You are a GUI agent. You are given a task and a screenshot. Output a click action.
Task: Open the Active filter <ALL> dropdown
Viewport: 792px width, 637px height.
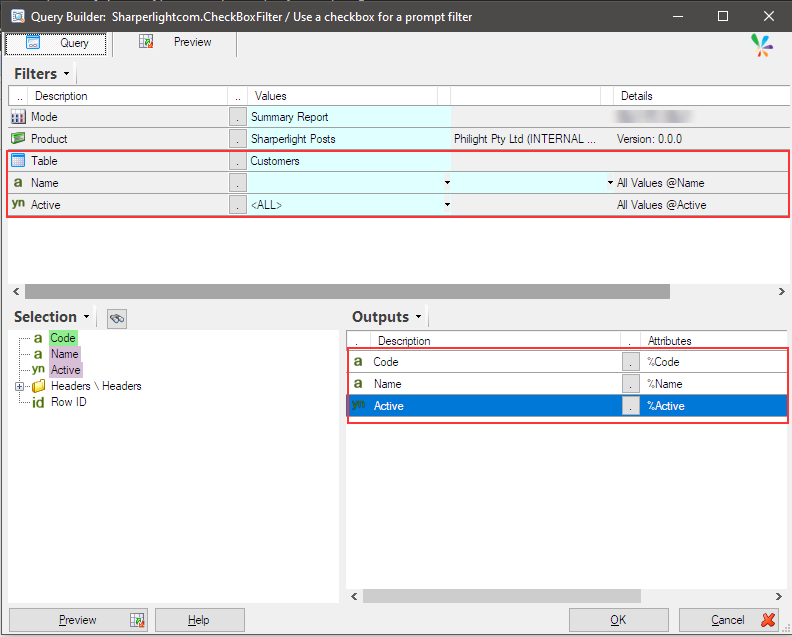447,205
